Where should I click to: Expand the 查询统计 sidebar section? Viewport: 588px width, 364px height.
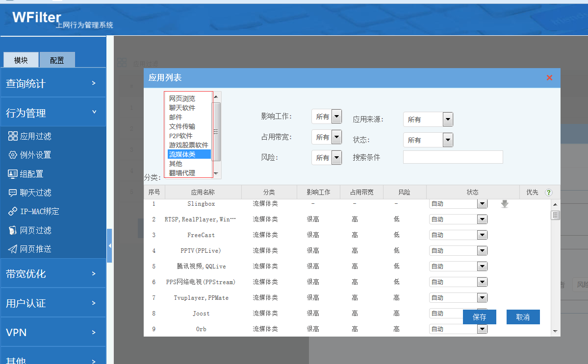[53, 83]
